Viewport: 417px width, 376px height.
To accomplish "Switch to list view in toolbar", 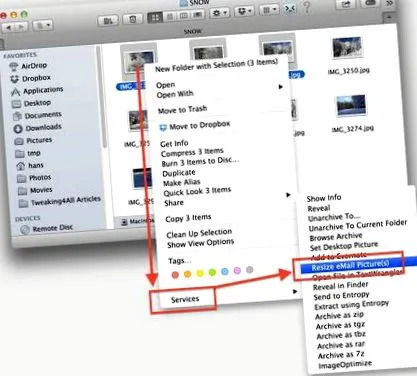I will click(x=170, y=16).
